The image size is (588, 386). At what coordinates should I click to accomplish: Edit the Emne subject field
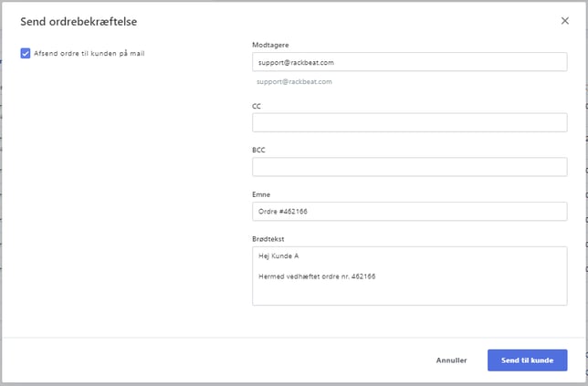point(409,212)
